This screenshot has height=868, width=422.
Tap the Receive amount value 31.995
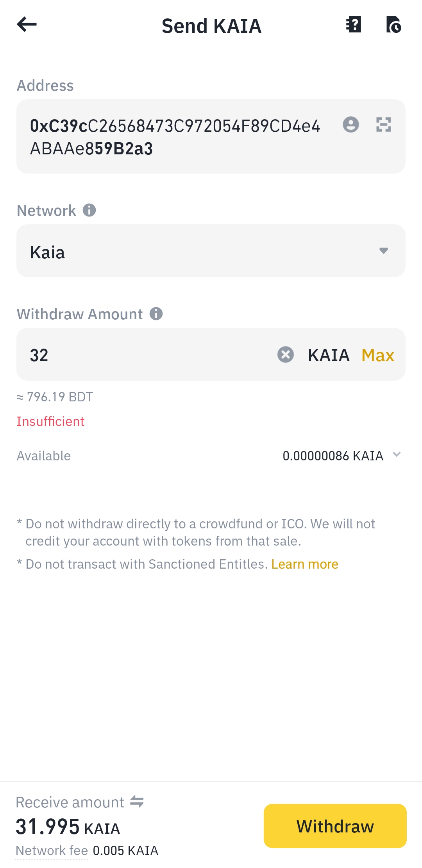pos(48,827)
